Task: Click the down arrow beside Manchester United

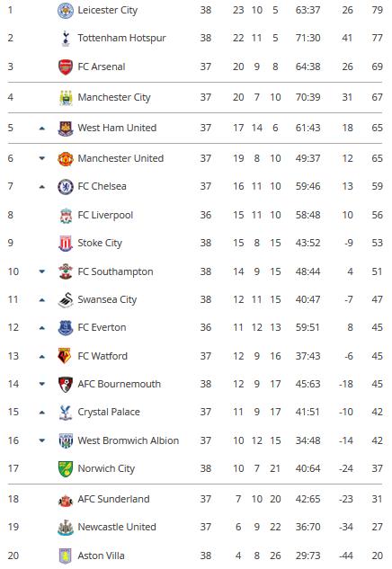Action: (42, 158)
